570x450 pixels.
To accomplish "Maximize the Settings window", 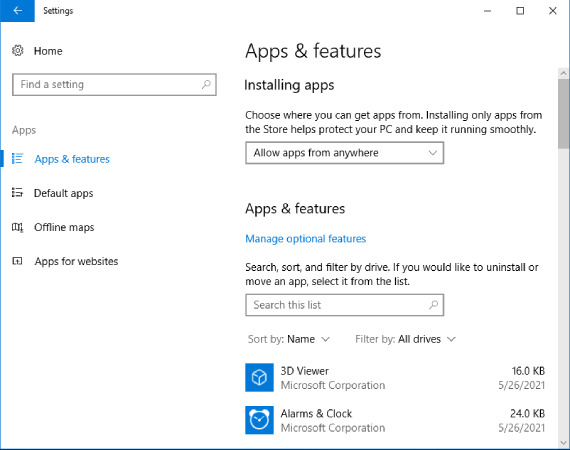I will [x=520, y=11].
